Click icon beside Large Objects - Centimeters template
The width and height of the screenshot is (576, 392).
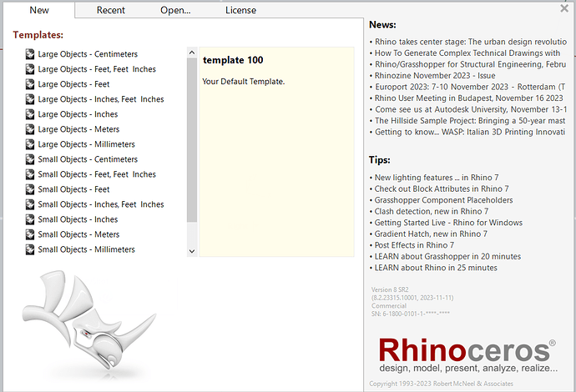click(30, 54)
